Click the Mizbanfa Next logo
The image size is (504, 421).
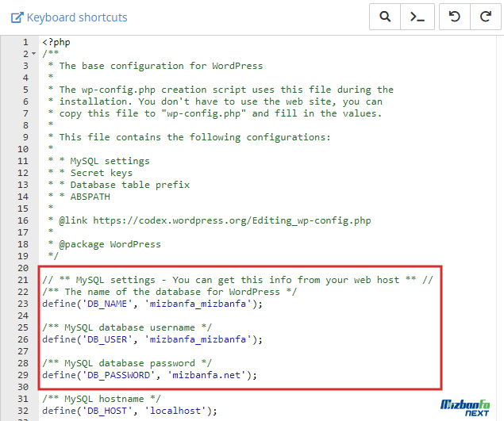coord(465,405)
